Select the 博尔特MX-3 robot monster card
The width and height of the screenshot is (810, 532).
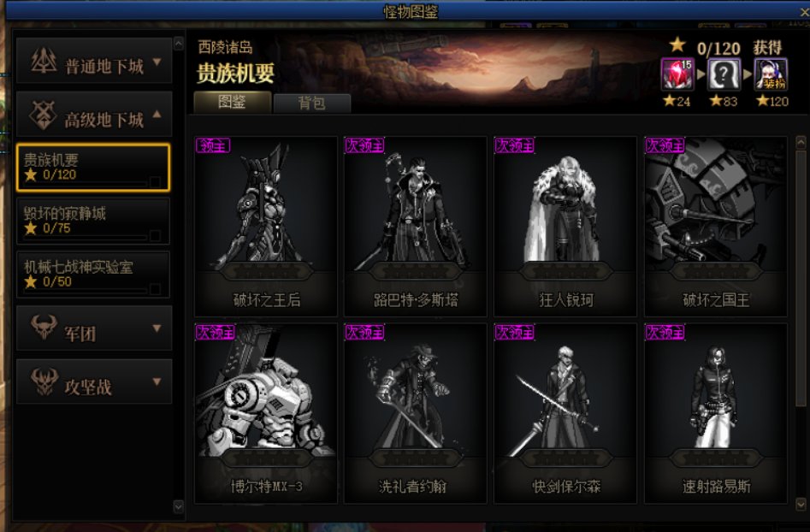click(x=266, y=413)
